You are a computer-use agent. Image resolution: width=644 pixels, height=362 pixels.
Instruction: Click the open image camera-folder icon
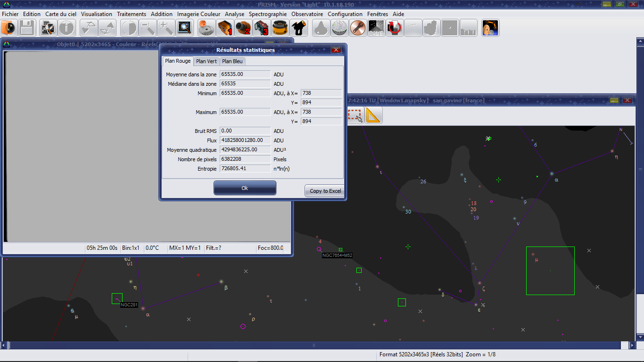(8, 28)
